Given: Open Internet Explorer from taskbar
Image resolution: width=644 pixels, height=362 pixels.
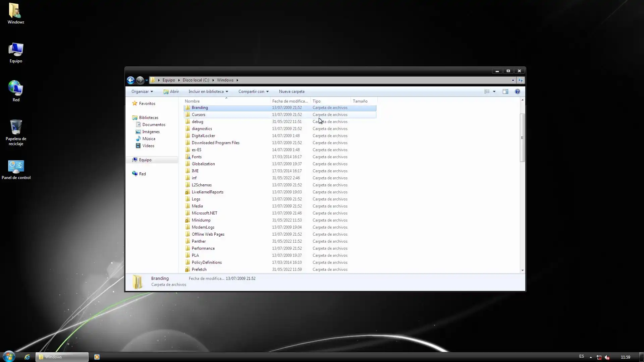Looking at the screenshot, I should tap(27, 357).
